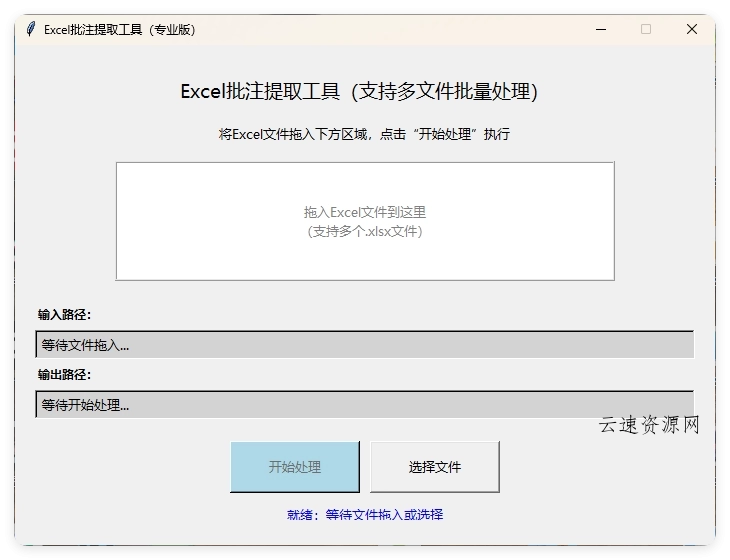Viewport: 730px width, 560px height.
Task: Click the title bar text Excel批注提取工具（专业版）
Action: point(120,30)
